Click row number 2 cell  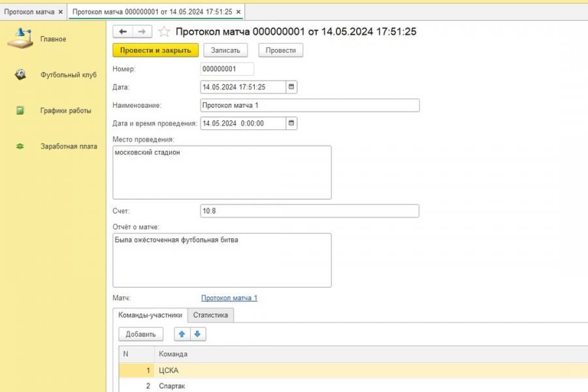(137, 385)
